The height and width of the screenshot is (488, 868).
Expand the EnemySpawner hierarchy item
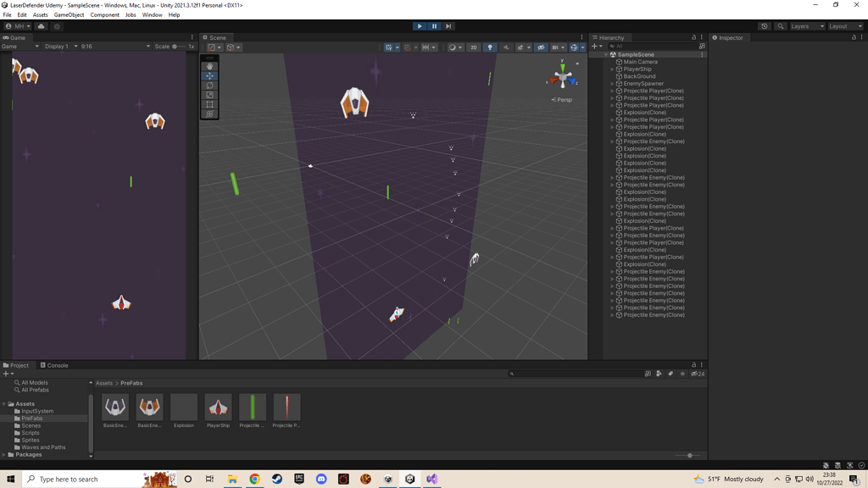click(613, 84)
